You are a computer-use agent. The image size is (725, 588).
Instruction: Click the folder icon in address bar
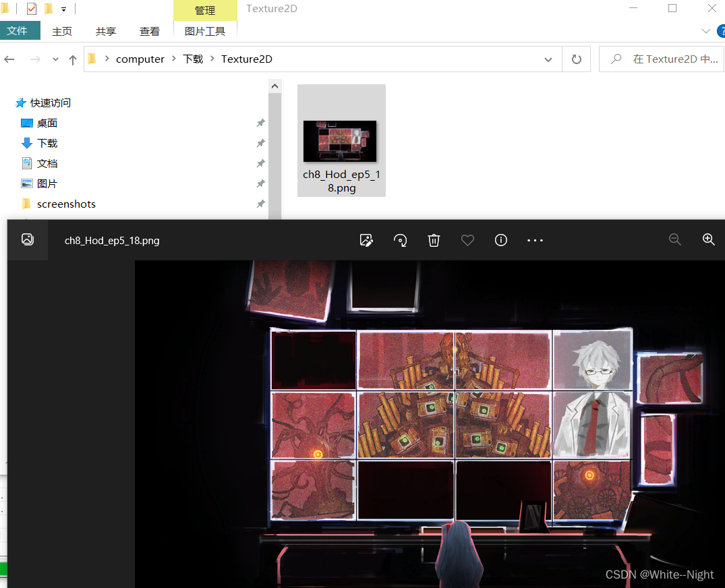point(92,59)
